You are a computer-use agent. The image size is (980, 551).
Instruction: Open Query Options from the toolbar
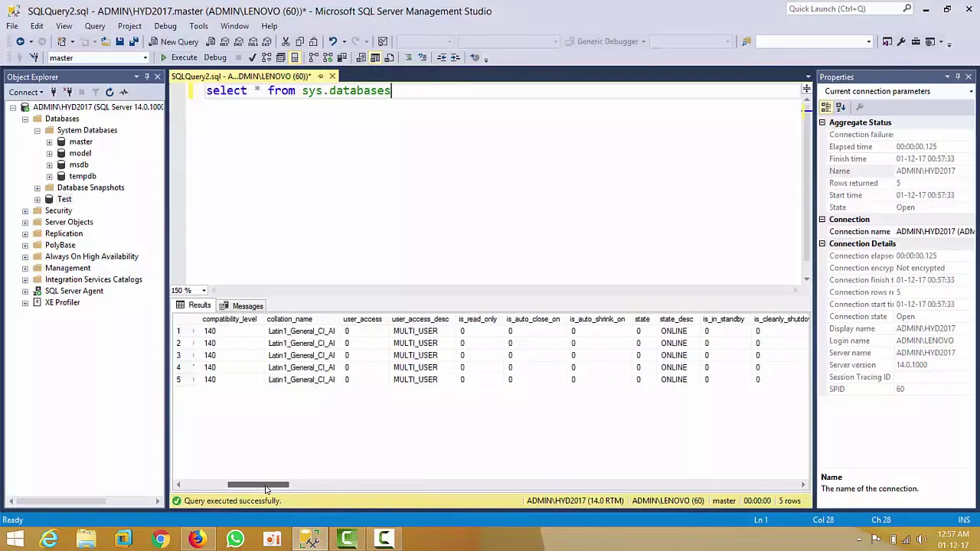tap(280, 57)
